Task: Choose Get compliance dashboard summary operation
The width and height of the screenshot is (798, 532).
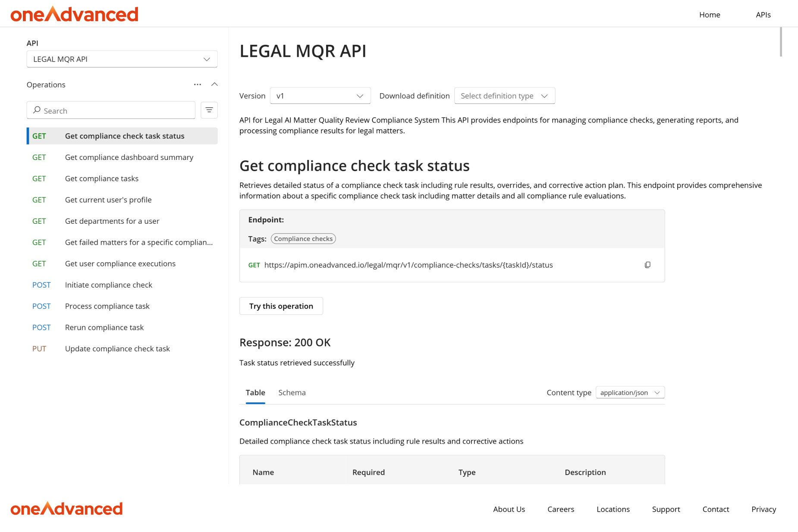Action: click(129, 157)
